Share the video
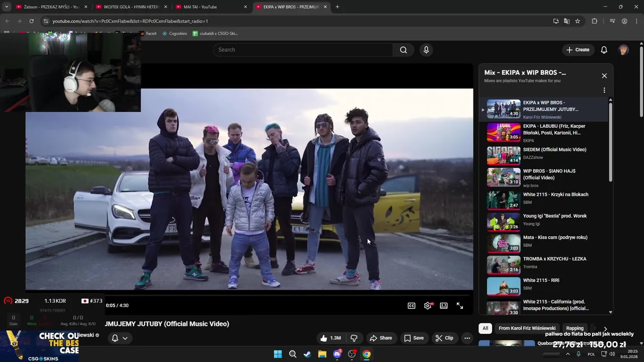Screen dimensions: 644x362 (x=380, y=338)
